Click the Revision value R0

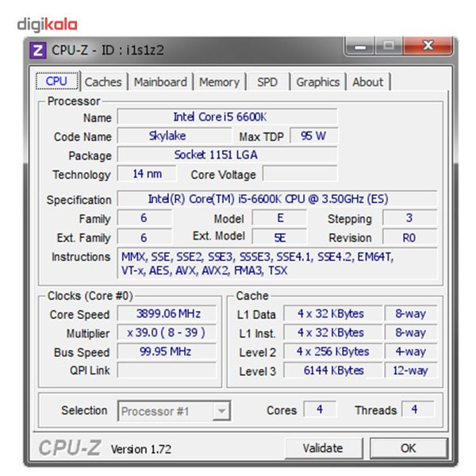410,237
